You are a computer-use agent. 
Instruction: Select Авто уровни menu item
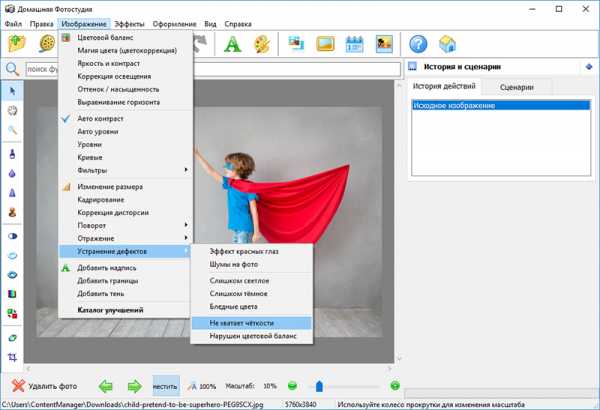coord(125,131)
